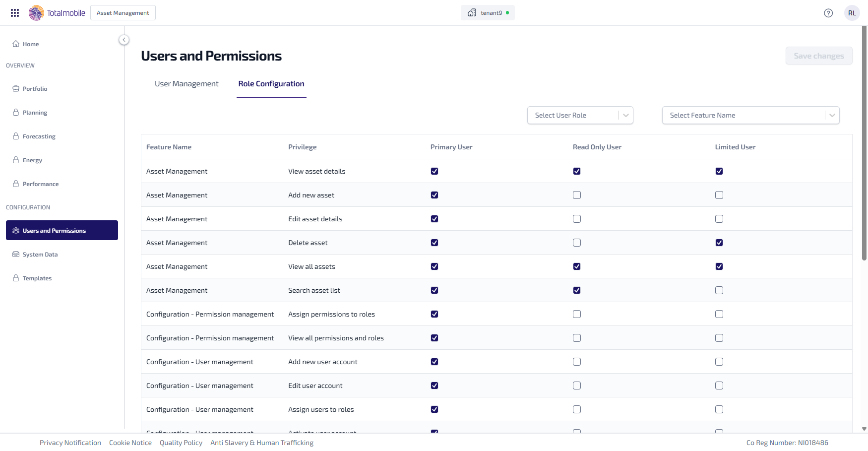Open the Select User Role dropdown
The width and height of the screenshot is (868, 451).
[x=580, y=115]
